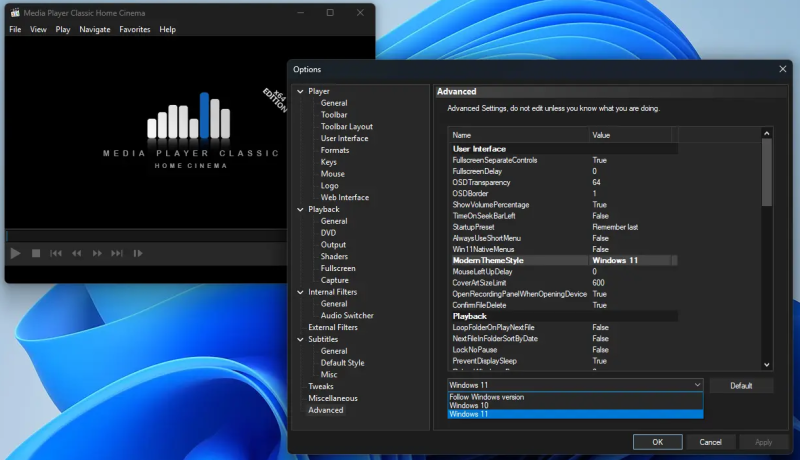800x460 pixels.
Task: Open the Play menu
Action: [x=63, y=30]
